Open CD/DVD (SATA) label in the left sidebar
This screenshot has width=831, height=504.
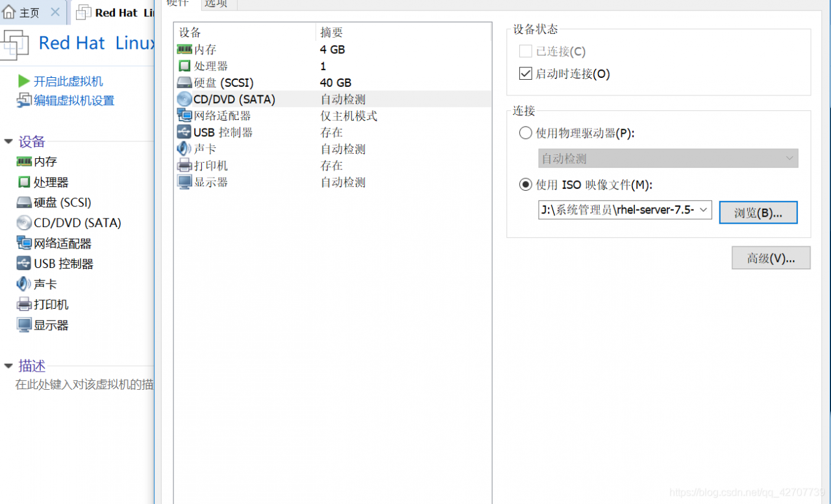click(x=77, y=222)
